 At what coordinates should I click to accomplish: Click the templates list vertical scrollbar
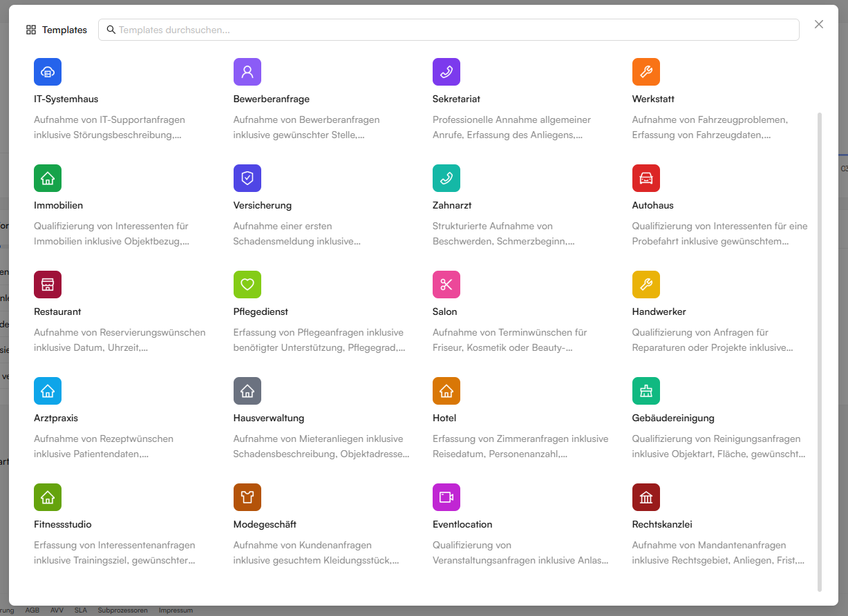click(820, 352)
